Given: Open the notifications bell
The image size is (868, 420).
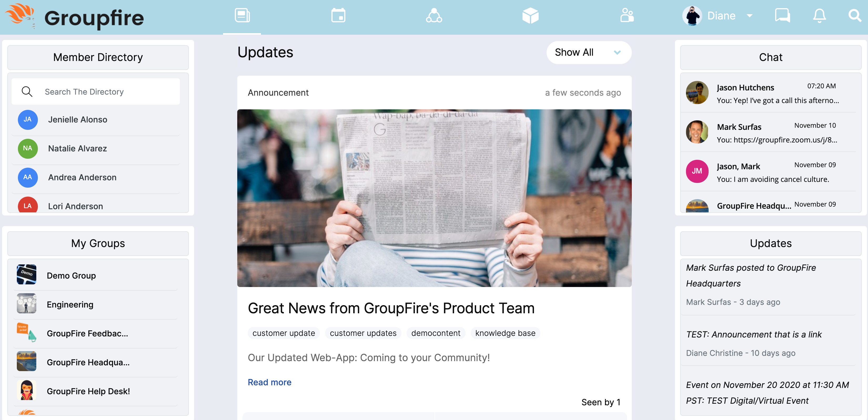Looking at the screenshot, I should pyautogui.click(x=819, y=16).
